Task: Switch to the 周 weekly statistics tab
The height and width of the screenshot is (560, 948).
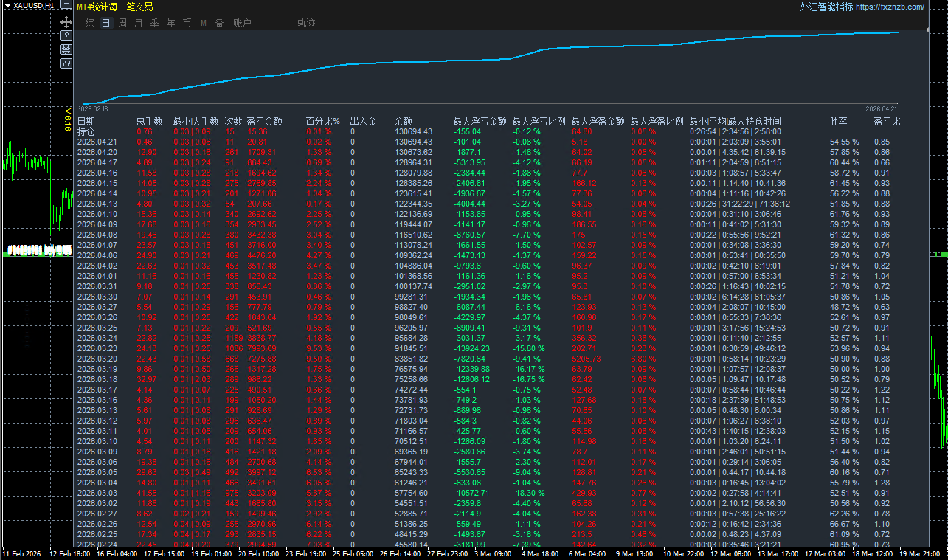Action: pos(122,24)
